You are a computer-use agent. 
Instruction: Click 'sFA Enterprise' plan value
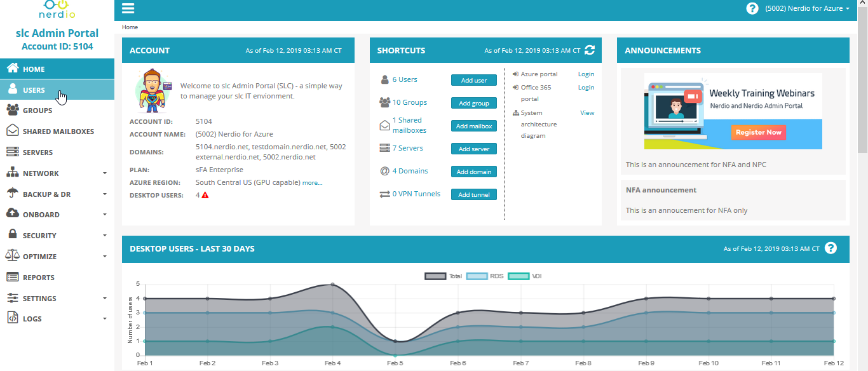[219, 170]
